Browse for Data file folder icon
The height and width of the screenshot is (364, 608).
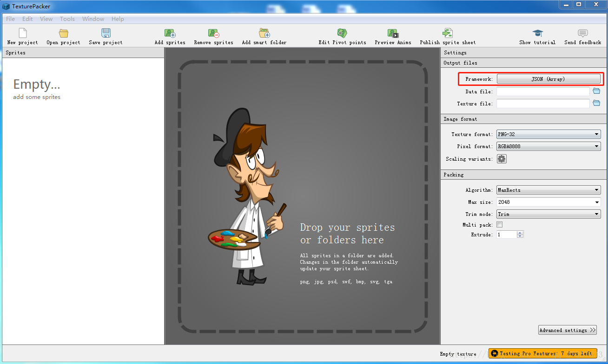596,91
